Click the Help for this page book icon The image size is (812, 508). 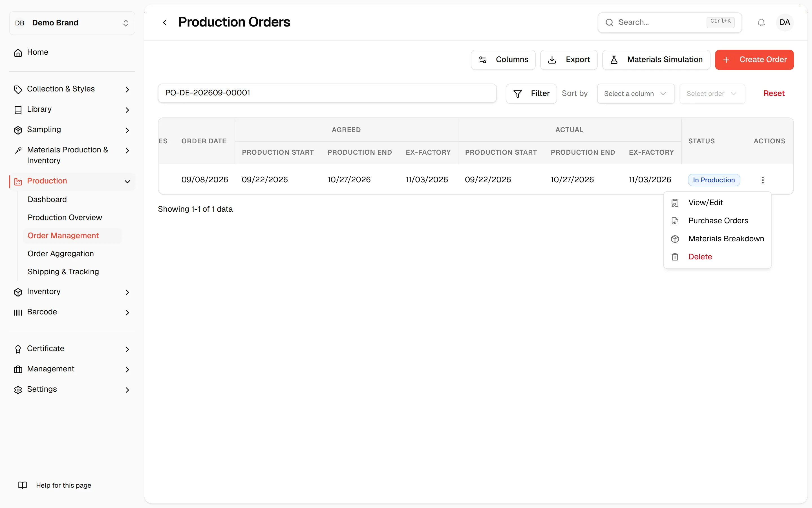tap(23, 485)
